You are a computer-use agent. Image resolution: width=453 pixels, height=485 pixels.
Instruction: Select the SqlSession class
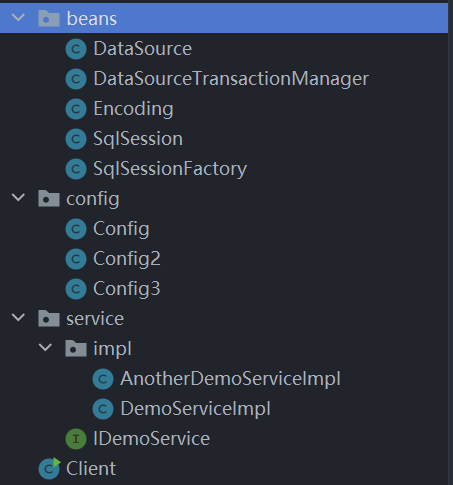click(x=138, y=139)
